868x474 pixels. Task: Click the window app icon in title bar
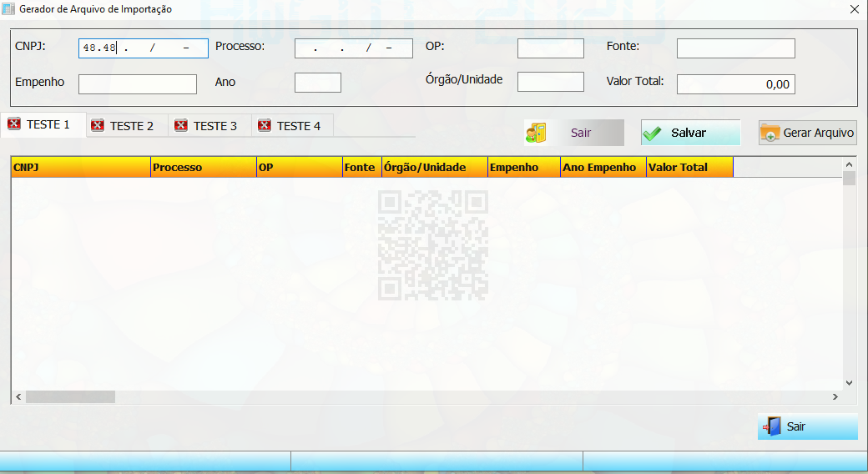[8, 9]
